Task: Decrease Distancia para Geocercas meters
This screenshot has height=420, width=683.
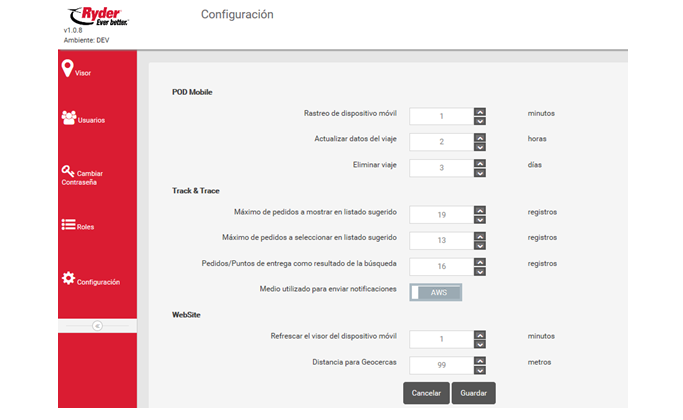Action: click(x=480, y=369)
